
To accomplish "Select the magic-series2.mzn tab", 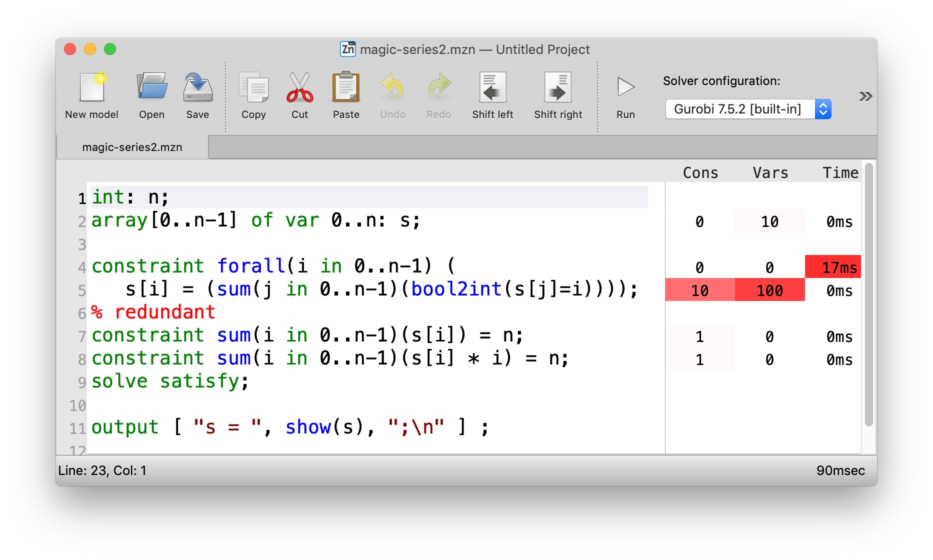I will tap(132, 147).
